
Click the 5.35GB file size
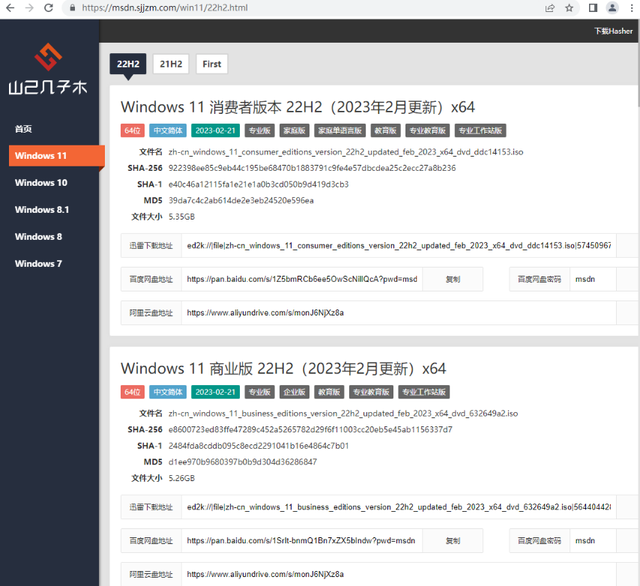coord(182,217)
